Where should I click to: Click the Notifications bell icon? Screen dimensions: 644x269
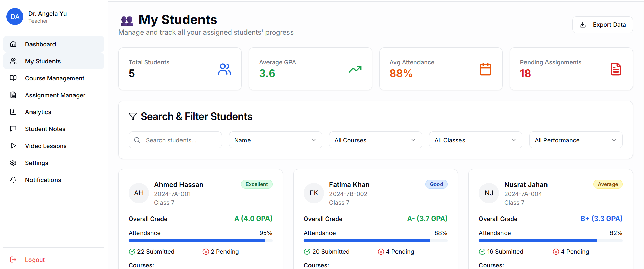click(13, 180)
